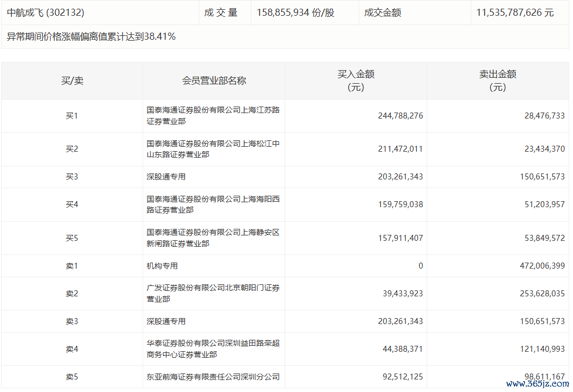
Task: Click 深股通专用 in the 买3 row
Action: click(x=166, y=177)
